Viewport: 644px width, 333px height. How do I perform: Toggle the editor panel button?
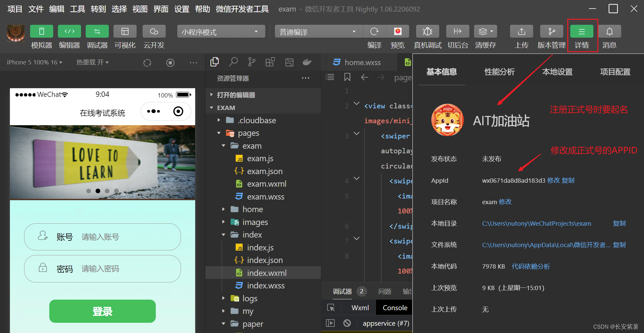(x=69, y=31)
